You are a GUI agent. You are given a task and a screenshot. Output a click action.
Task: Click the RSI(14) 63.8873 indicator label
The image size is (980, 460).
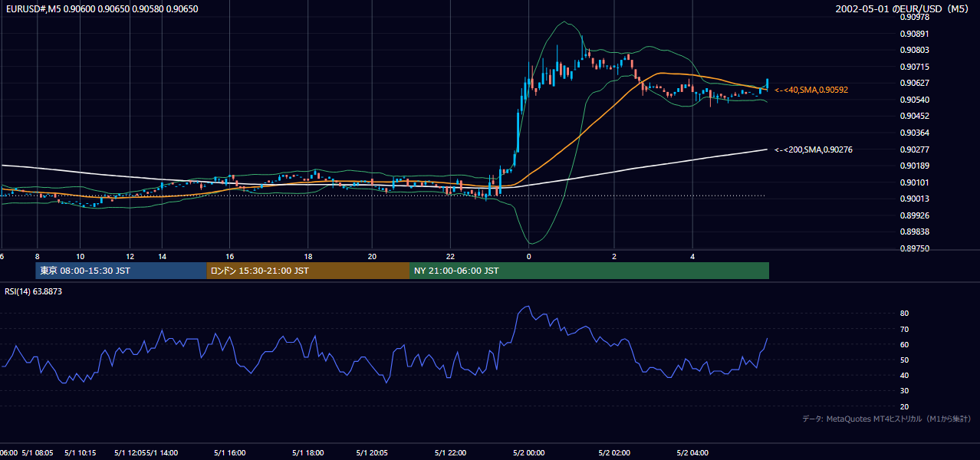34,291
